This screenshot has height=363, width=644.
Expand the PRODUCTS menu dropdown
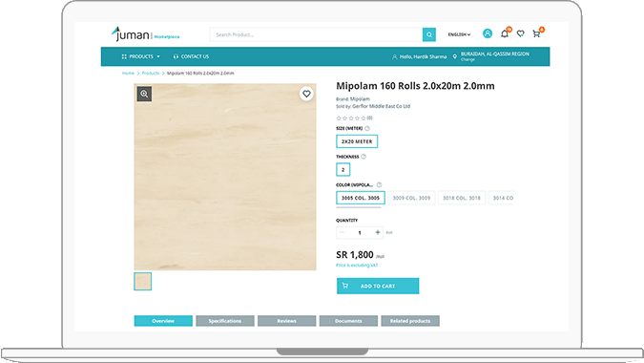[x=141, y=56]
